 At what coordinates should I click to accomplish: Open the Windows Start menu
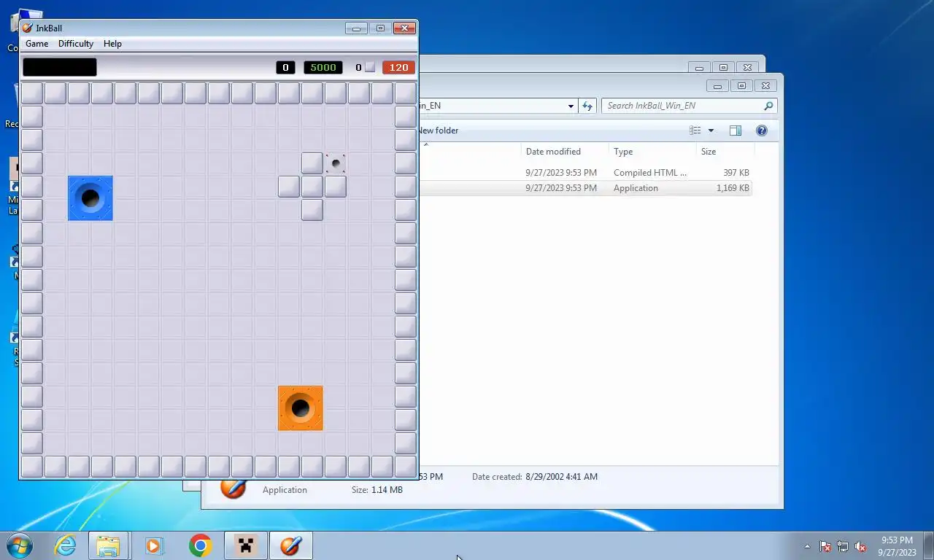pyautogui.click(x=20, y=545)
